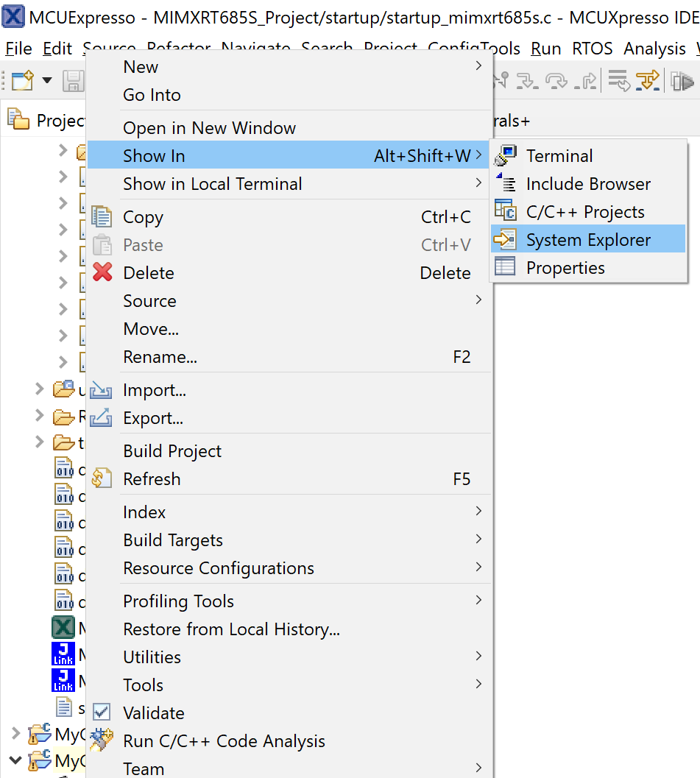Open the RTOS menu in menu bar
This screenshot has height=778, width=700.
pos(592,49)
